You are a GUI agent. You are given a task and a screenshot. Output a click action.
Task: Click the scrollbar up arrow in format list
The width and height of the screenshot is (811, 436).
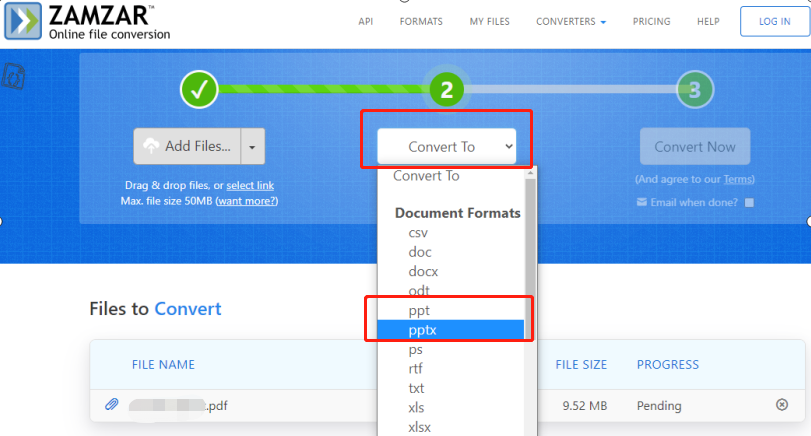[x=530, y=173]
